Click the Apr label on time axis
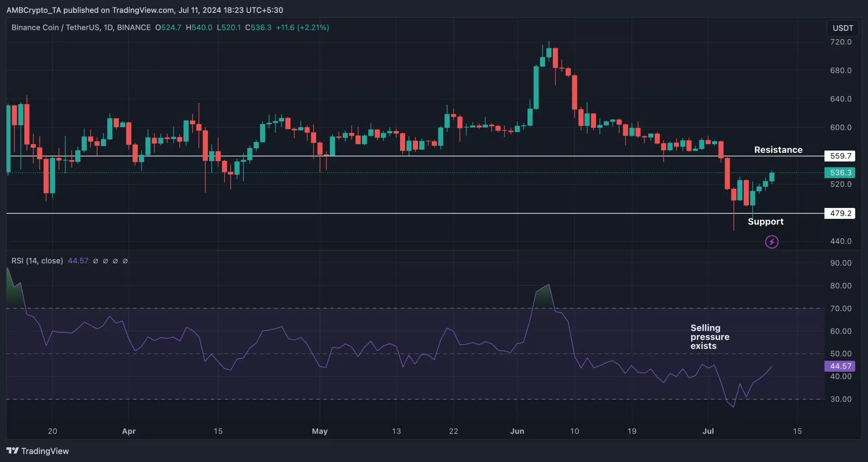This screenshot has width=868, height=462. pos(129,431)
